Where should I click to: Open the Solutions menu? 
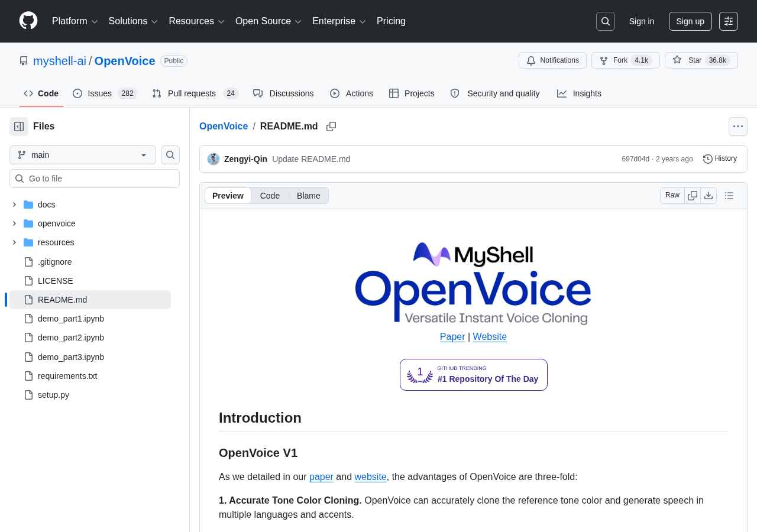[133, 21]
